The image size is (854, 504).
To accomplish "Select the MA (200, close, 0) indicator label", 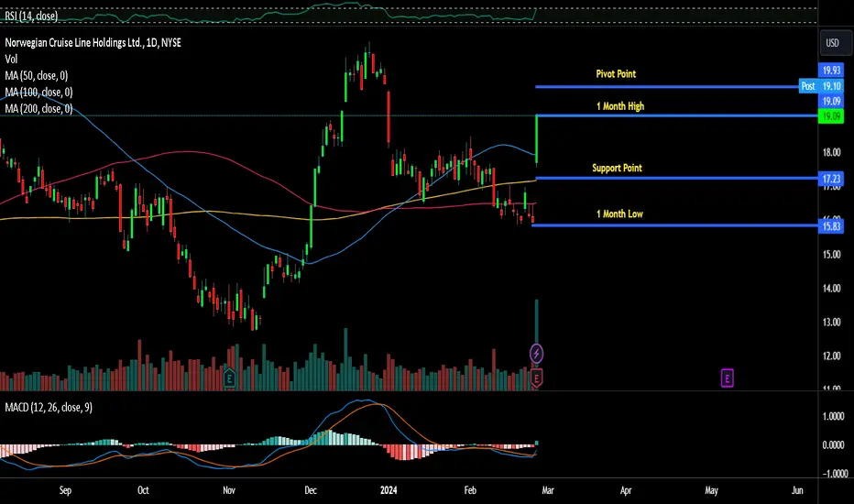I will [x=38, y=109].
